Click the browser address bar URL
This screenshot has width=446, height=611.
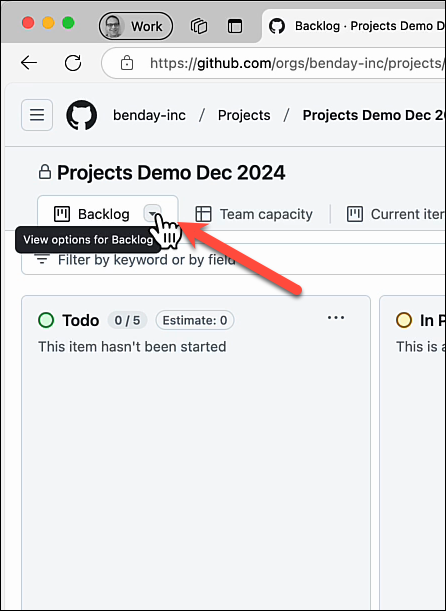[x=297, y=63]
